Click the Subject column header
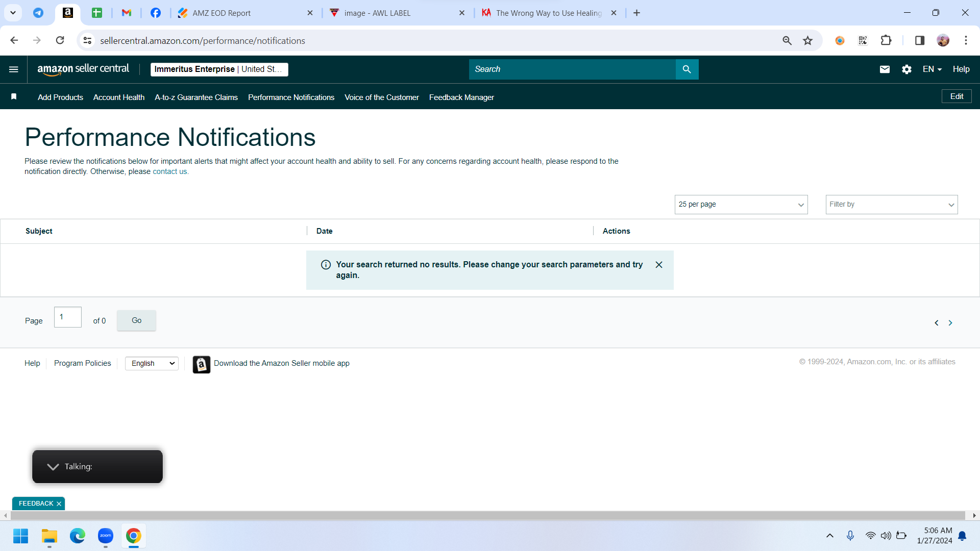Screen dimensions: 980x551 (x=39, y=231)
